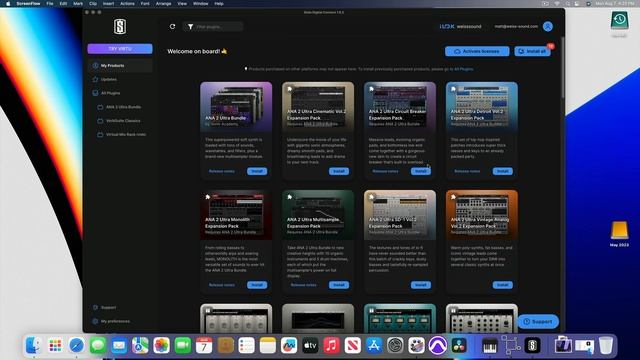Viewport: 640px width, 360px height.
Task: Open My preferences in the sidebar
Action: [x=115, y=321]
